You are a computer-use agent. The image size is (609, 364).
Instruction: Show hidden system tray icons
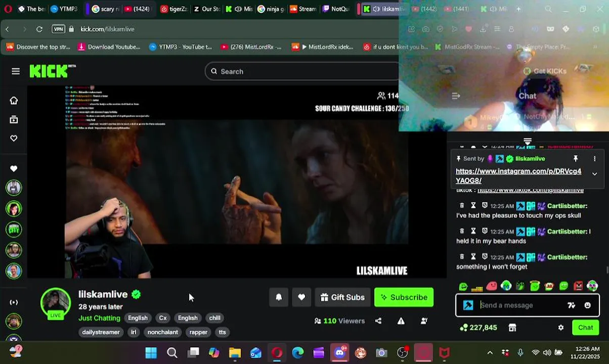(490, 352)
